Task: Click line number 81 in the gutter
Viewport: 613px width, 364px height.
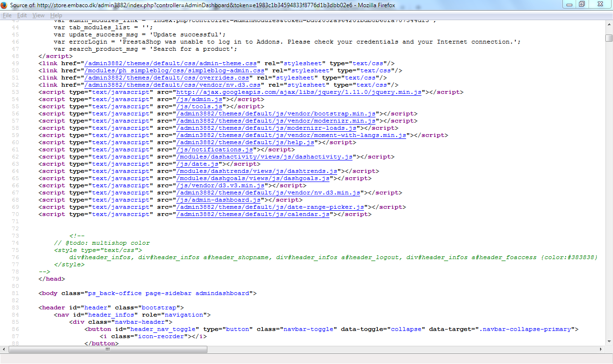Action: pos(15,293)
